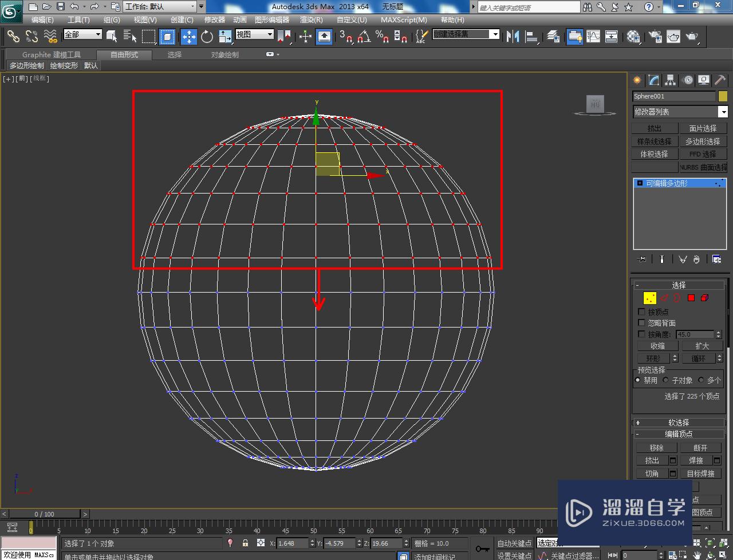The width and height of the screenshot is (733, 560).
Task: Collapse the 编辑顶点 rollout
Action: (679, 434)
